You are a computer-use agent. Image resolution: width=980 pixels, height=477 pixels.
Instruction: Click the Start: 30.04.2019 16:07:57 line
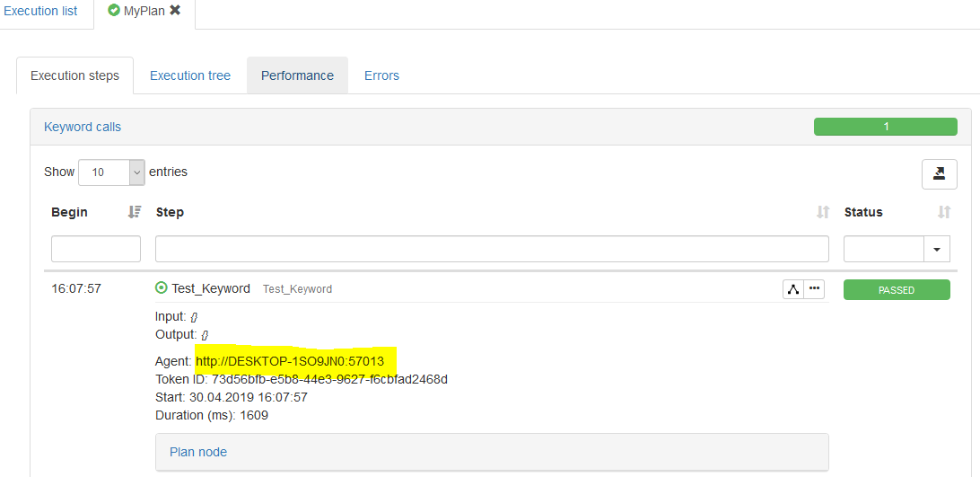pyautogui.click(x=232, y=397)
